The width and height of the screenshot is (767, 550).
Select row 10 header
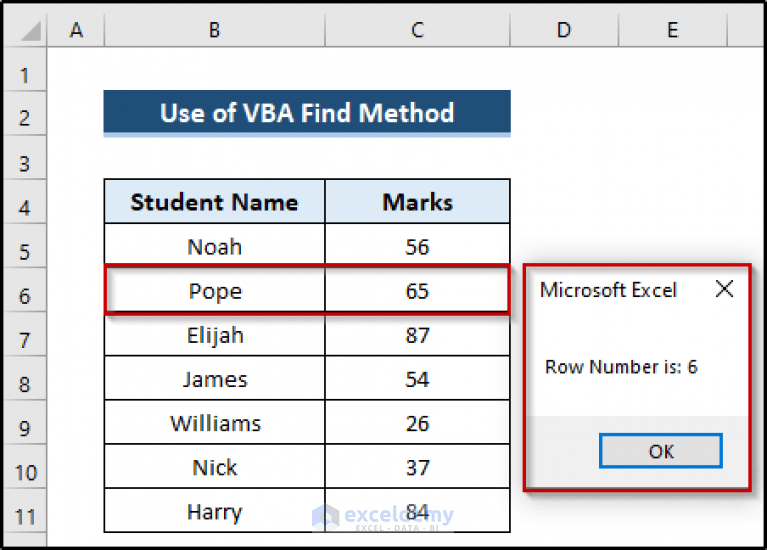(25, 466)
